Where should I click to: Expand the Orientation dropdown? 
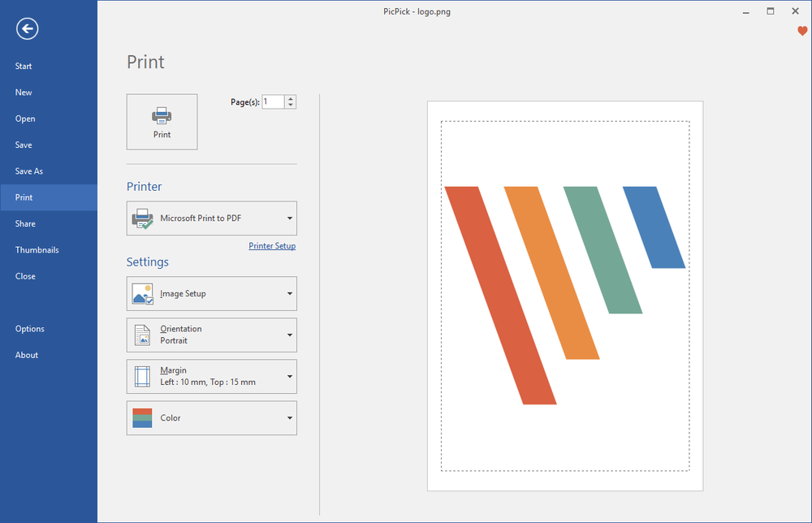[x=289, y=335]
